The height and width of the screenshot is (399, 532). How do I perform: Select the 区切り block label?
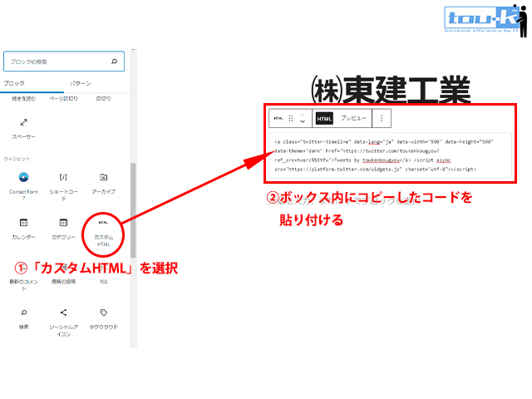pos(103,98)
